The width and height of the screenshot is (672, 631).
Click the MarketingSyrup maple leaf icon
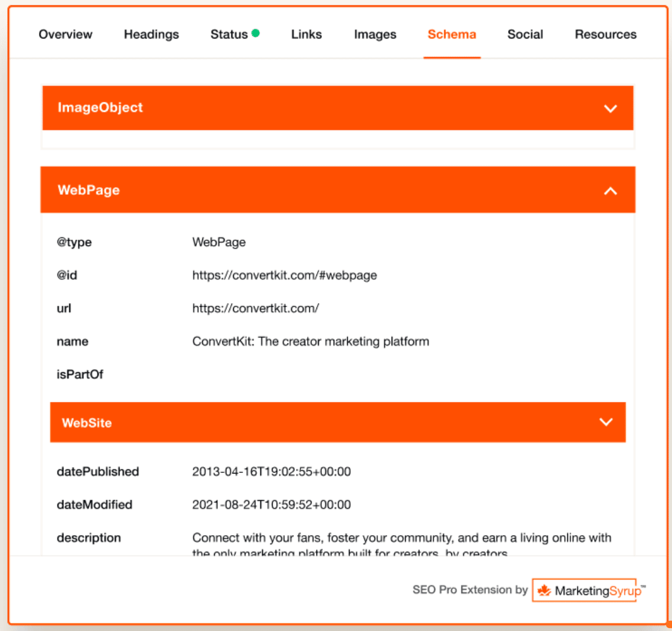pos(544,590)
